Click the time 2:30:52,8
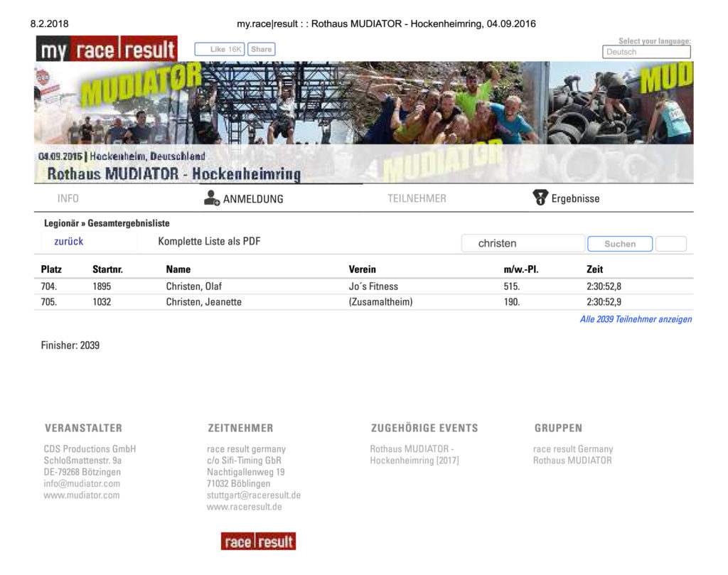The width and height of the screenshot is (728, 575). (604, 286)
